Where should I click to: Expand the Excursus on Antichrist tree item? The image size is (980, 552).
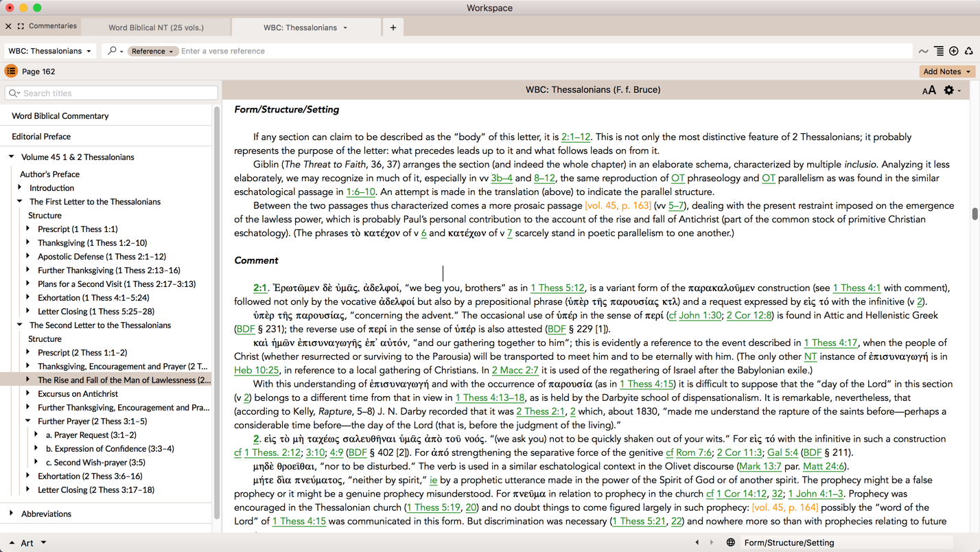tap(28, 393)
